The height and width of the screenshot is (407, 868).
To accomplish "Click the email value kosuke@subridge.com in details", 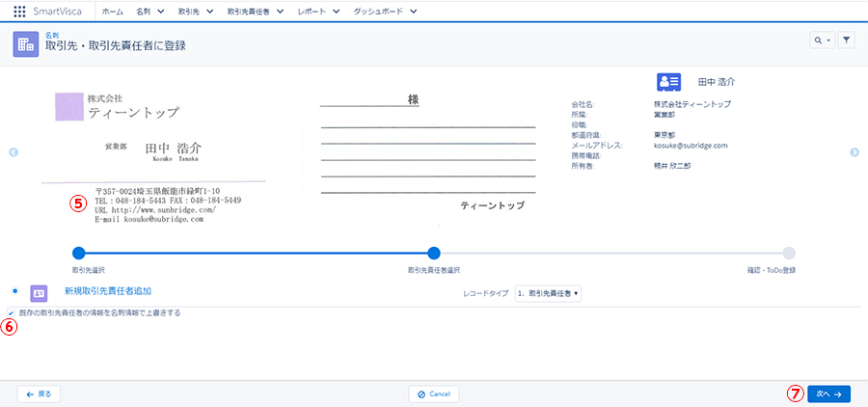I will click(x=691, y=146).
